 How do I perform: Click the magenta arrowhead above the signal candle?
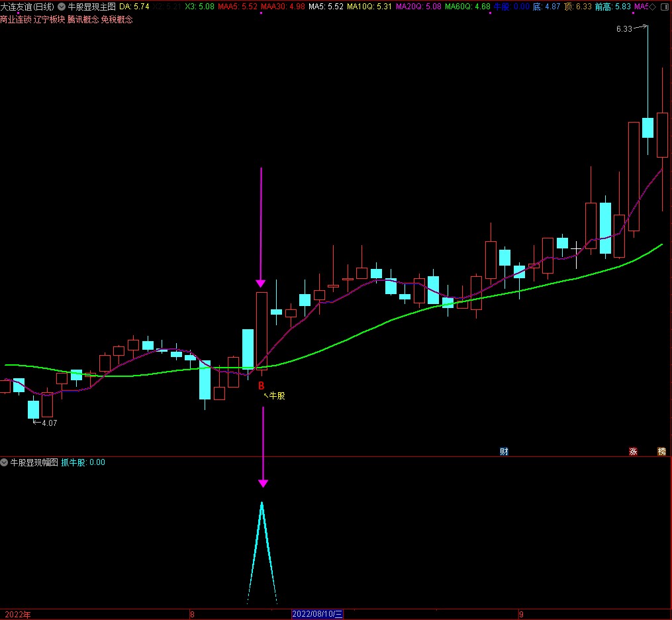point(261,283)
